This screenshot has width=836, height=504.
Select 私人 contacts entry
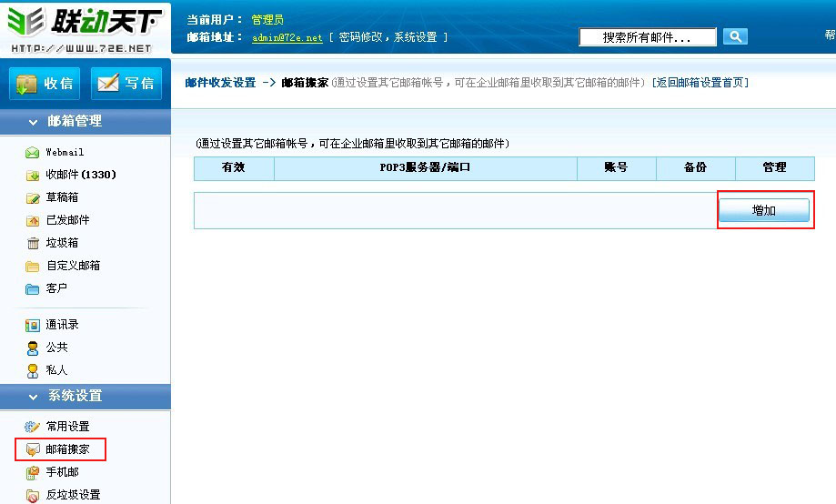click(56, 369)
